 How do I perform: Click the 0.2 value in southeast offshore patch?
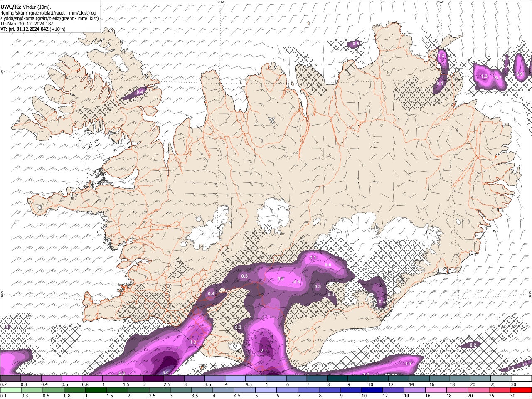473,345
